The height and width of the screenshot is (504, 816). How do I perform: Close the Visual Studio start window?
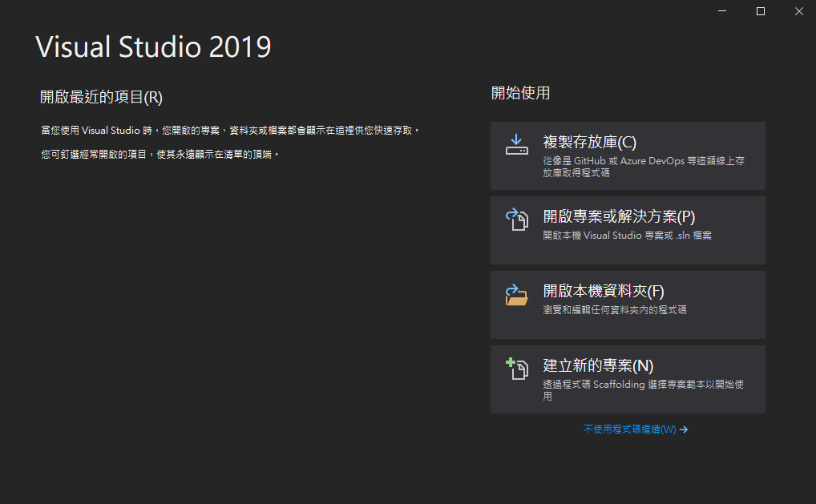(799, 11)
